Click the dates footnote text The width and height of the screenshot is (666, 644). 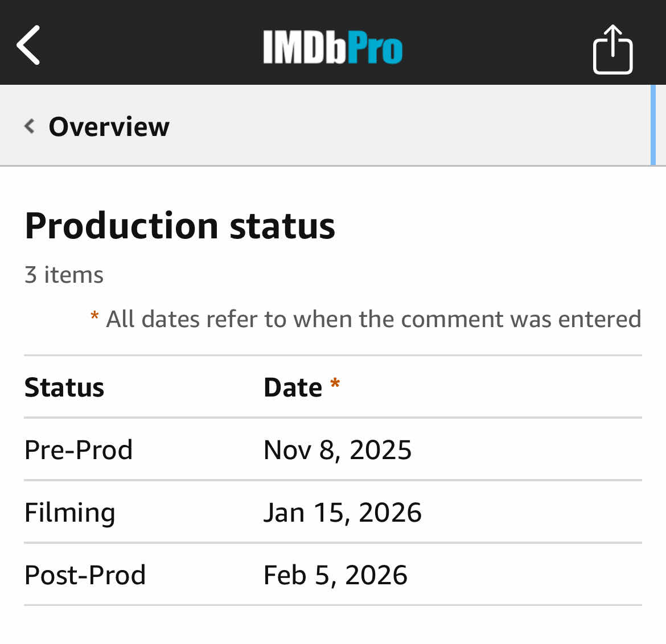pos(373,319)
